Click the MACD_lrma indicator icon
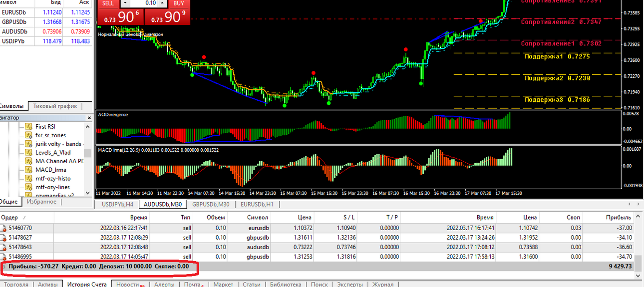Screen dimensions: 644x287 click(28, 170)
